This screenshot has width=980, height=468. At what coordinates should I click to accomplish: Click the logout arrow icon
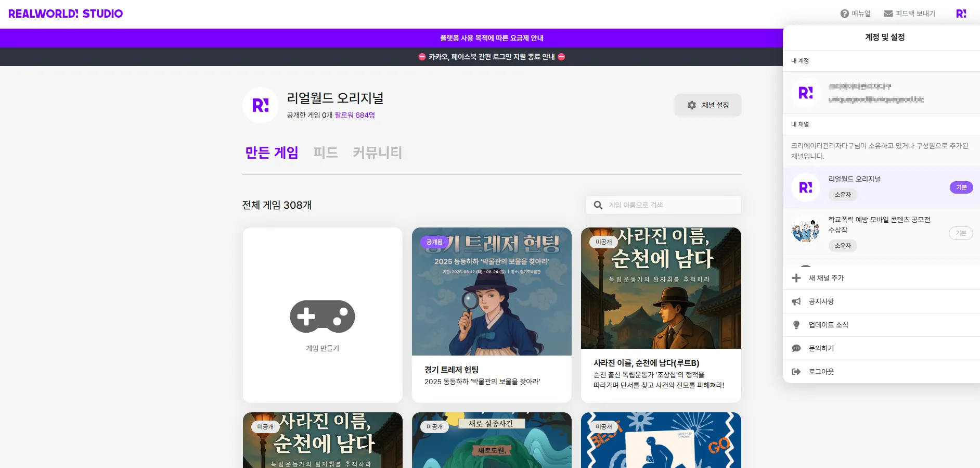pos(796,372)
